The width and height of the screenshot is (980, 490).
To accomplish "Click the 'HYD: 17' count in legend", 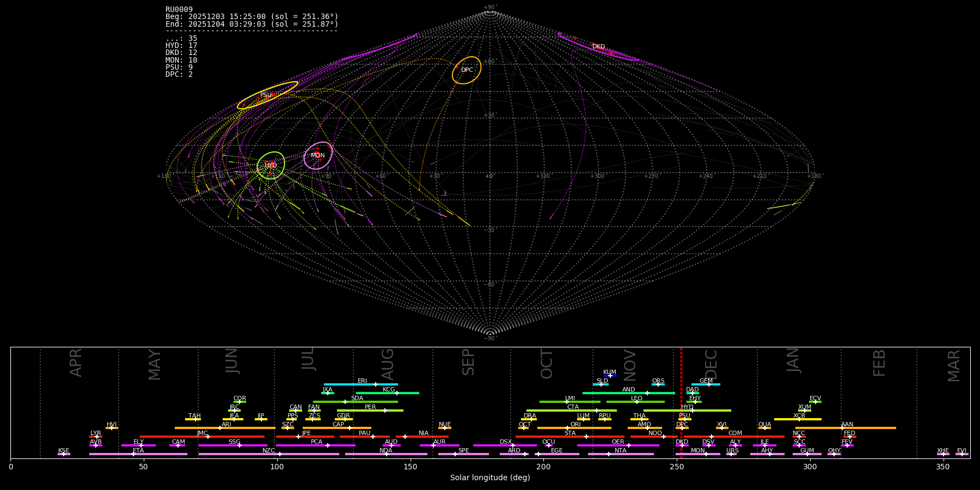I will click(181, 46).
